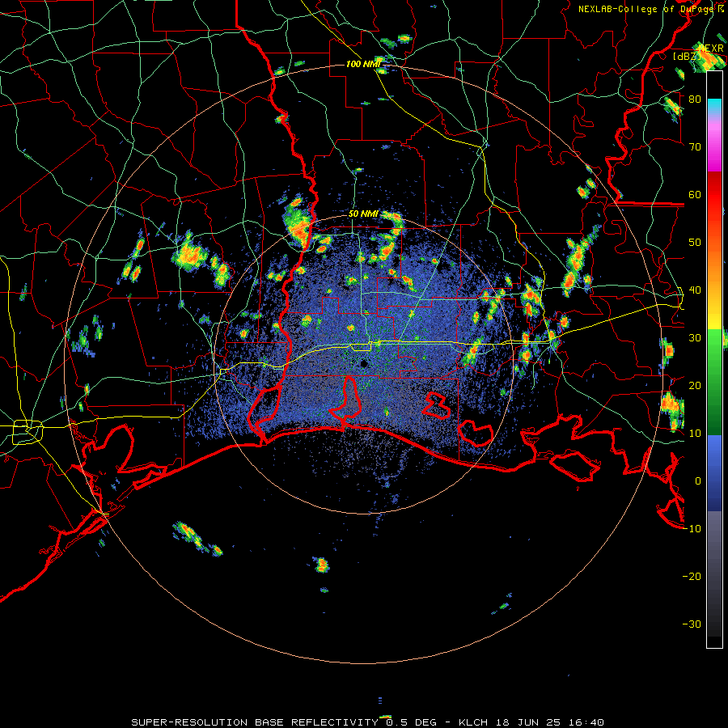Click the black radar site dot at map center
This screenshot has height=728, width=728.
364,363
